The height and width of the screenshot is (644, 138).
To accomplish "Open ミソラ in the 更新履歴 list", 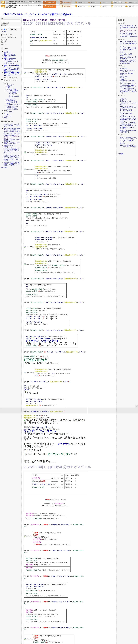I will 122,142.
